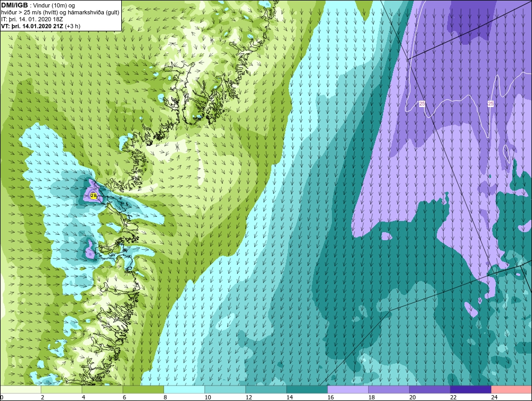Viewport: 532px width, 401px height.
Task: Click the yellow 28 maximum gust marker
Action: [x=94, y=195]
